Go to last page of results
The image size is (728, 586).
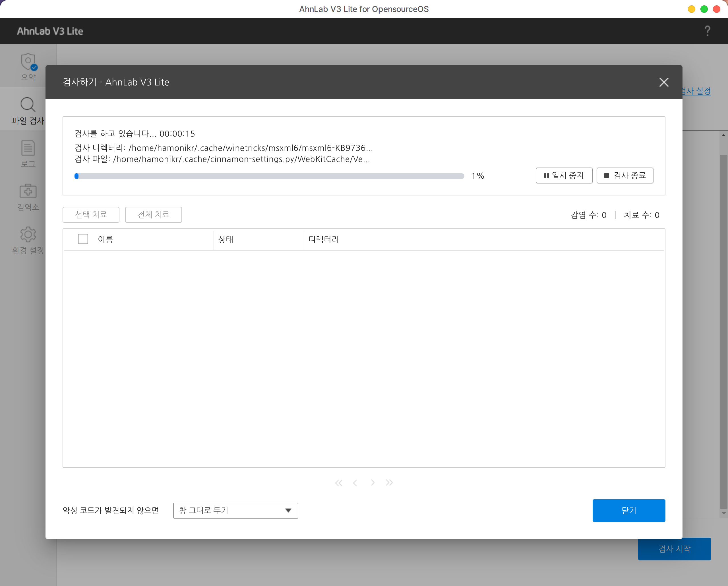coord(389,483)
